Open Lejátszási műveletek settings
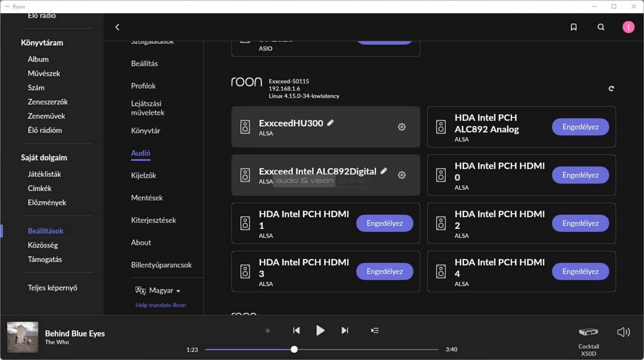 click(148, 108)
